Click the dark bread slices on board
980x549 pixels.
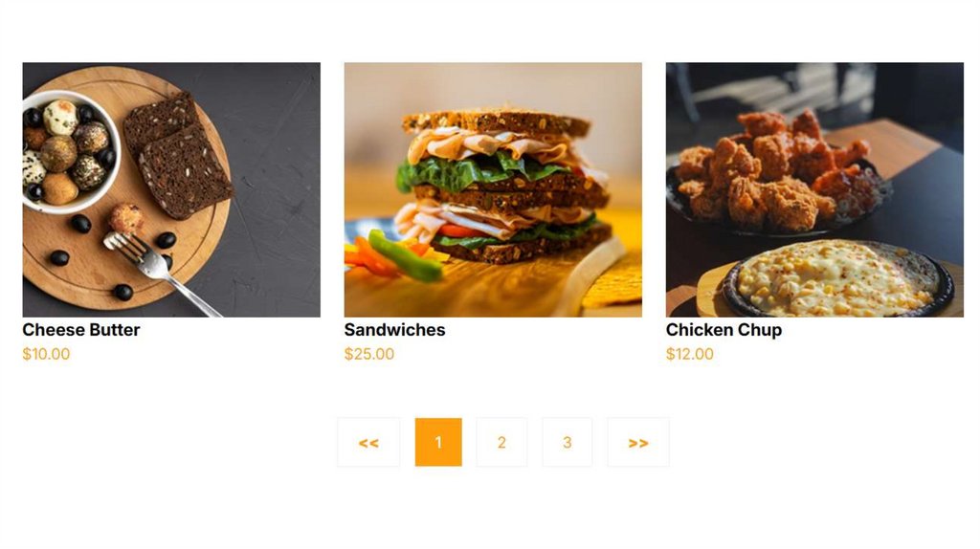pos(177,156)
